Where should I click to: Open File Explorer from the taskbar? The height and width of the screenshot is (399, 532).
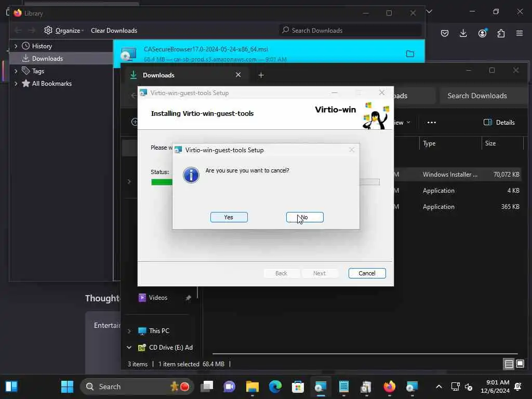tap(252, 387)
